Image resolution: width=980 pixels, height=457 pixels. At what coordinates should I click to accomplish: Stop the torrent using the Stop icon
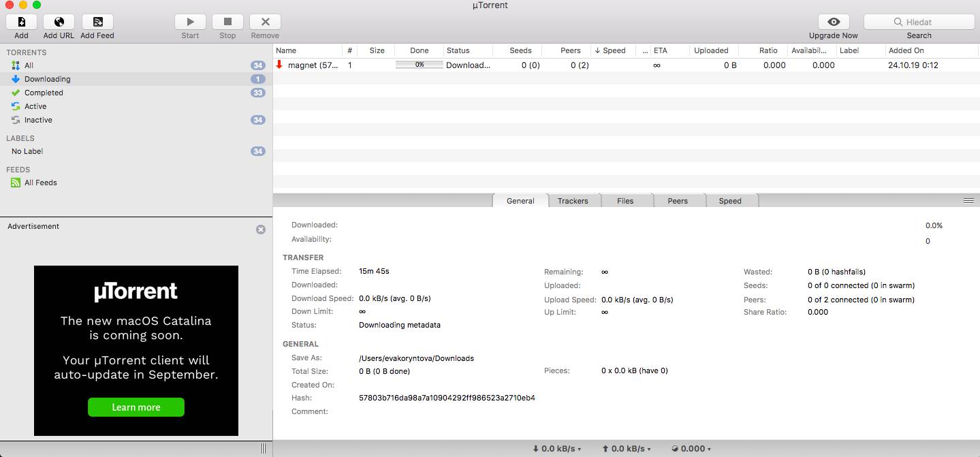pos(227,22)
